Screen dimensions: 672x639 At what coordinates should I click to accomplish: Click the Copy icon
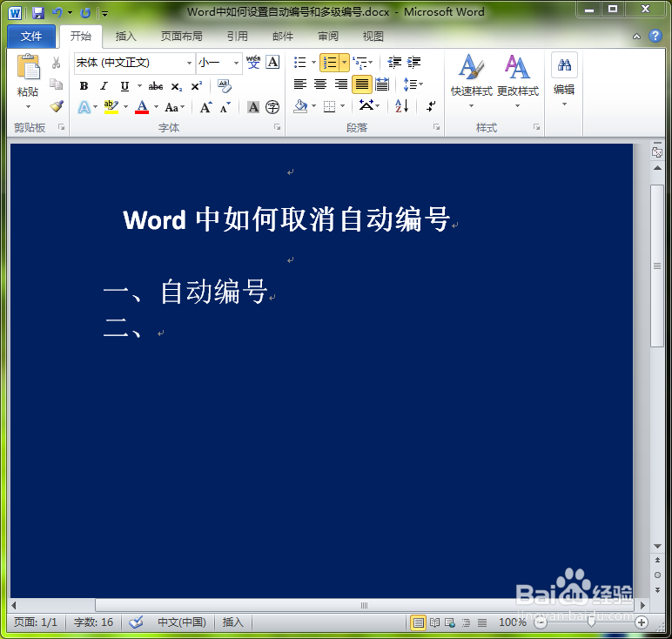[x=56, y=84]
